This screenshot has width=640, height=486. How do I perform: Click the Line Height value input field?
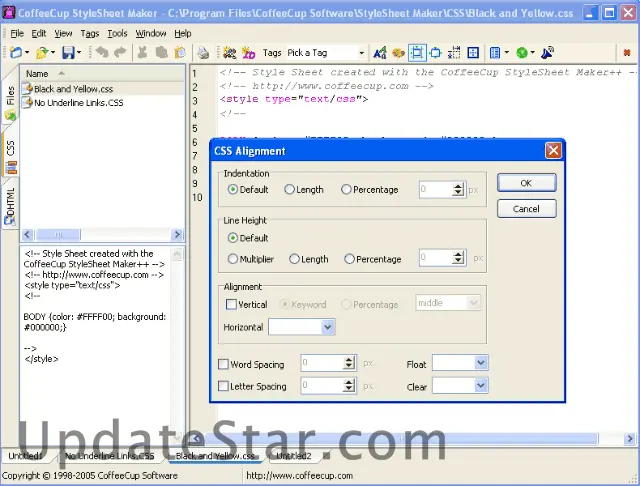coord(436,257)
